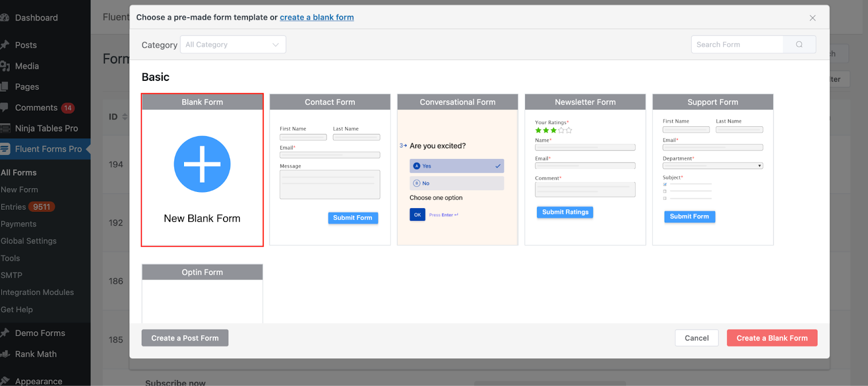Open Fluent Forms Pro in the sidebar
Screen dimensions: 868x386
[48, 149]
